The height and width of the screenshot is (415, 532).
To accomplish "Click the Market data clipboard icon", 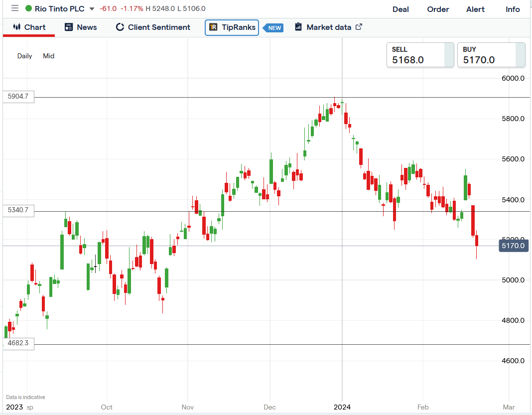I will (x=298, y=27).
